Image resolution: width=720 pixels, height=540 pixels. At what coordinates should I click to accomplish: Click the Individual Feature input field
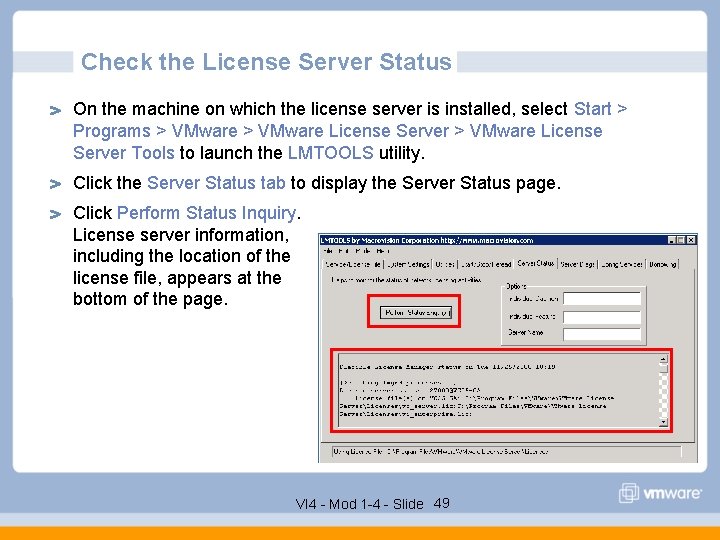pos(602,317)
